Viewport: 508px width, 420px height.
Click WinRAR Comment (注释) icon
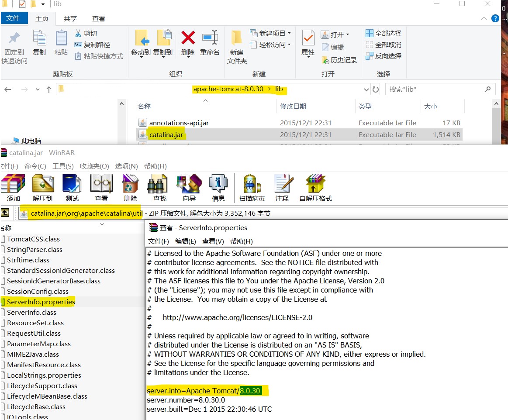pos(282,188)
